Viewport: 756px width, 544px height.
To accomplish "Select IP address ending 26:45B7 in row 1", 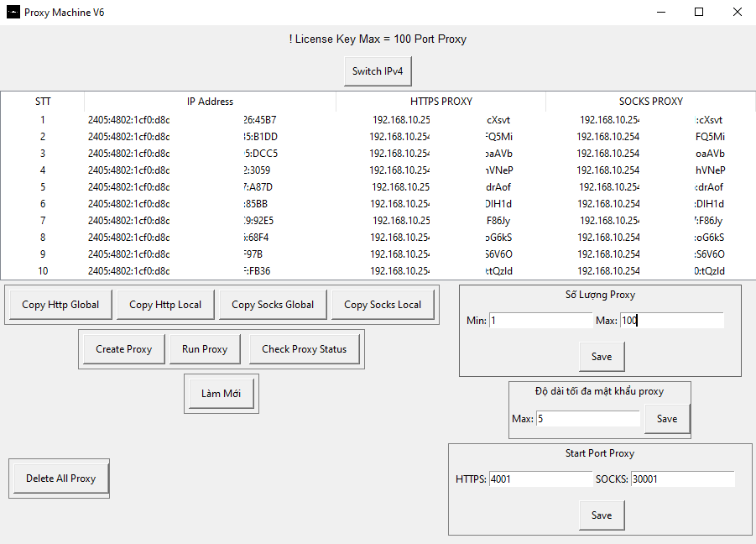I will pyautogui.click(x=211, y=120).
